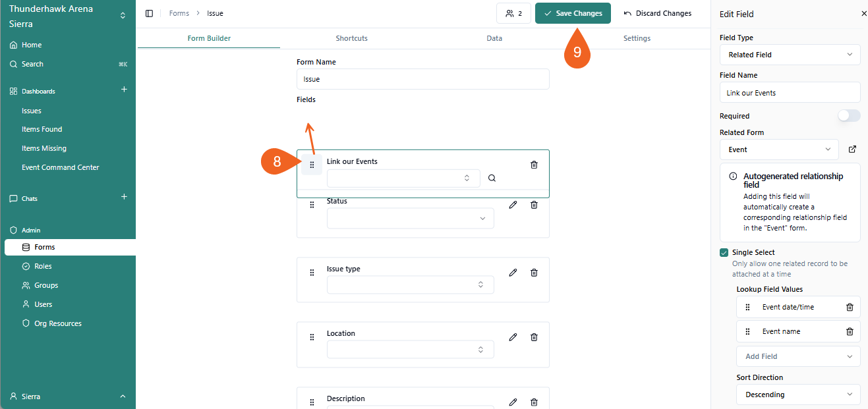Uncheck the Single Select checkbox
The height and width of the screenshot is (409, 868).
[724, 252]
